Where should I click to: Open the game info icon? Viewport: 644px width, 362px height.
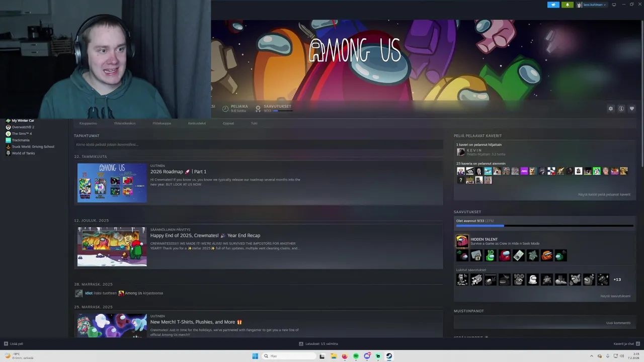pyautogui.click(x=621, y=109)
